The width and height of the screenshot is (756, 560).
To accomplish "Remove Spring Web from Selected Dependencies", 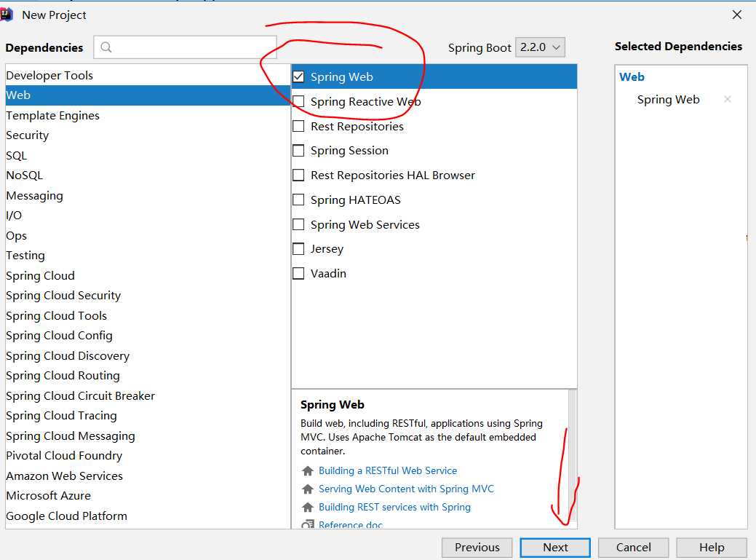I will click(728, 99).
